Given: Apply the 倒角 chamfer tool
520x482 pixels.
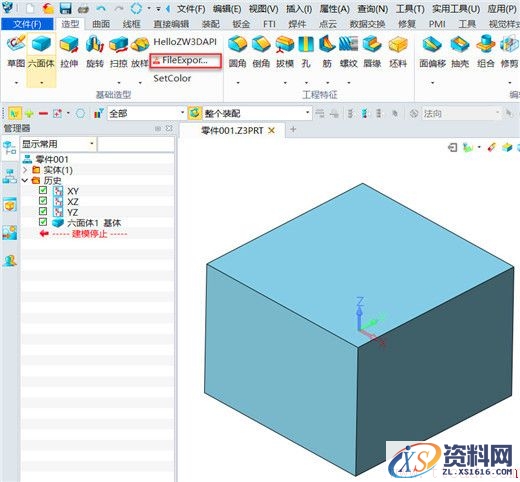Looking at the screenshot, I should point(261,52).
